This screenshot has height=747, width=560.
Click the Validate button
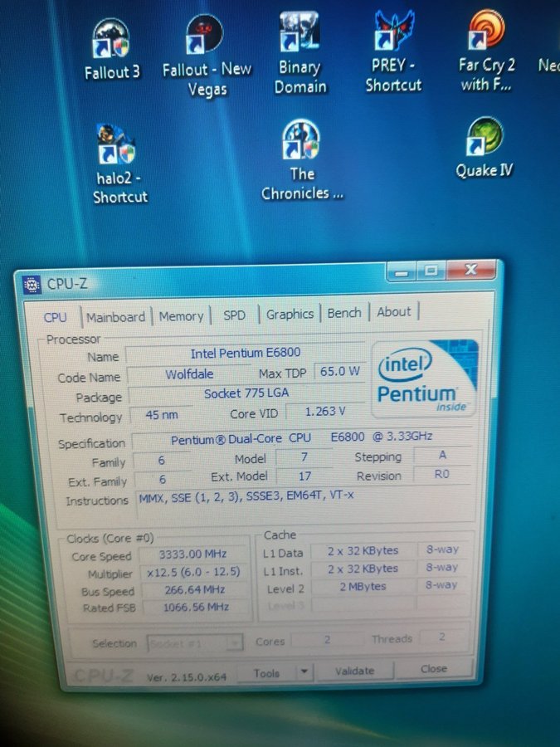pos(355,671)
